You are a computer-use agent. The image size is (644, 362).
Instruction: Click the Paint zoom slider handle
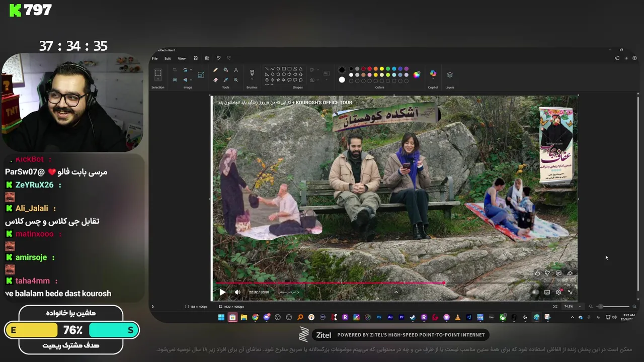(x=600, y=306)
